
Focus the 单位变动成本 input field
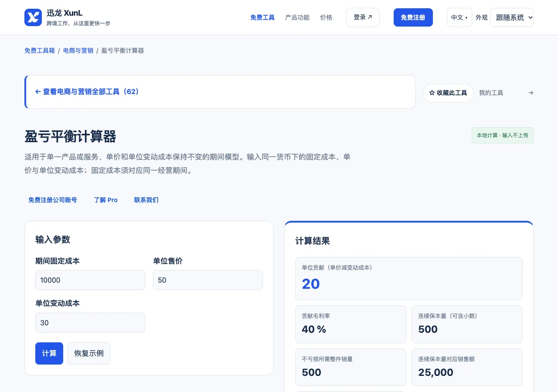click(x=90, y=323)
